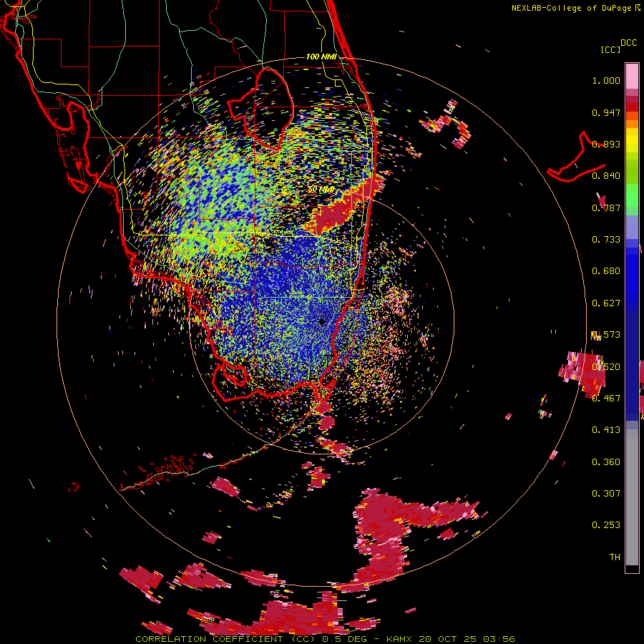Click the TH threshold label

coord(615,557)
